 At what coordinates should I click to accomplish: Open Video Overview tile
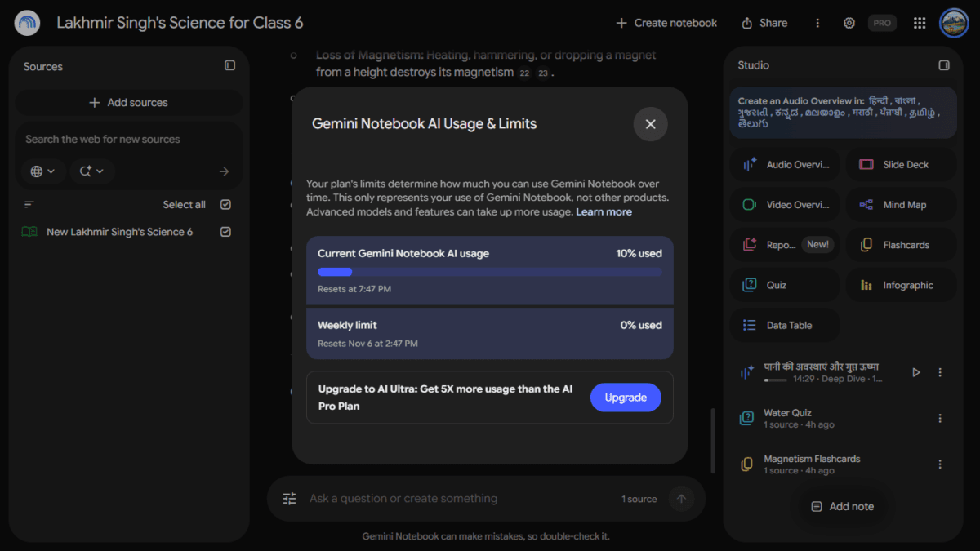(x=785, y=205)
